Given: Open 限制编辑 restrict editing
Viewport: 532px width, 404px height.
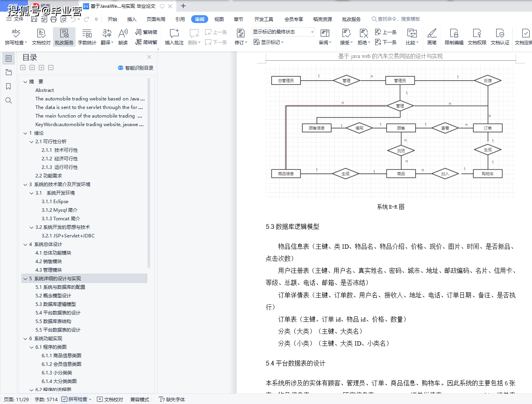Looking at the screenshot, I should [454, 37].
